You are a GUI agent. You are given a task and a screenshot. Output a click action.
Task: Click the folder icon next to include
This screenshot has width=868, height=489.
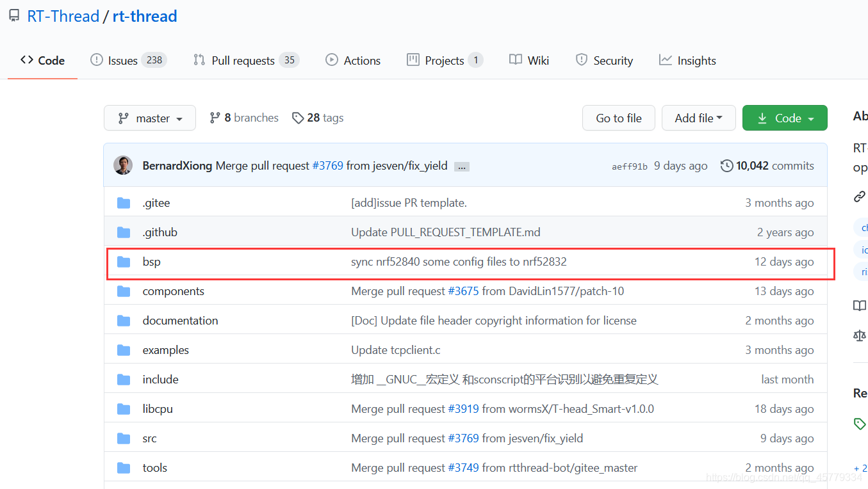[x=124, y=380]
